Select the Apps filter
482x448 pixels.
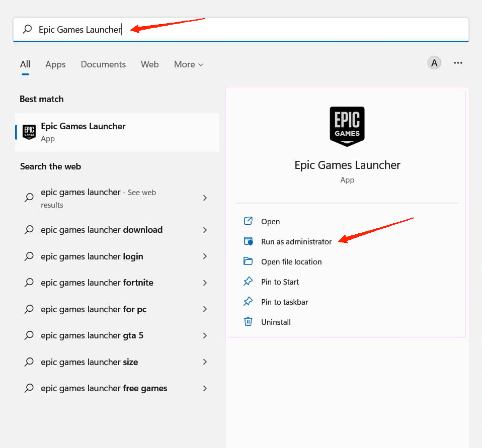coord(55,64)
